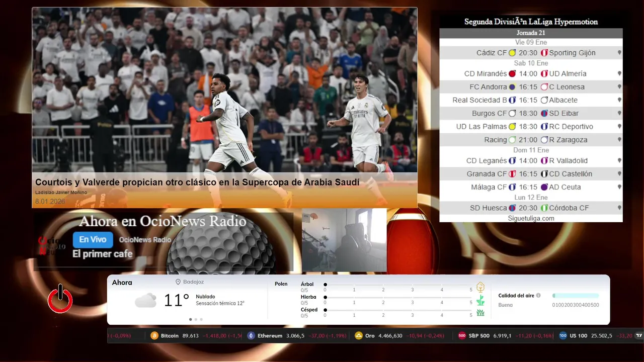Click the Ethereum price 3.066,5
This screenshot has width=644, height=362.
pyautogui.click(x=295, y=335)
